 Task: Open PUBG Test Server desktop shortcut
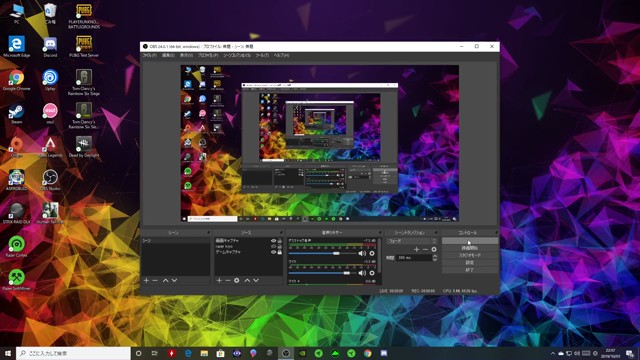click(84, 47)
